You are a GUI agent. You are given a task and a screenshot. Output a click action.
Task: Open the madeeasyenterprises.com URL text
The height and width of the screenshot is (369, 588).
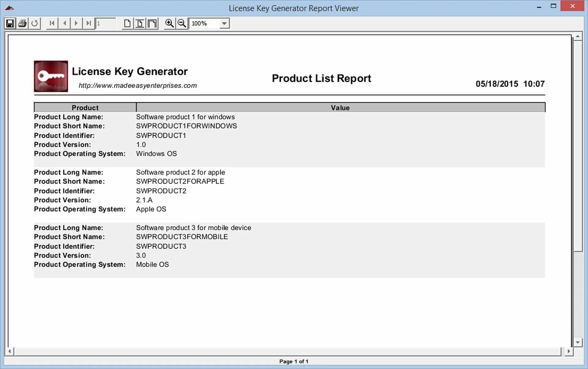pos(138,86)
